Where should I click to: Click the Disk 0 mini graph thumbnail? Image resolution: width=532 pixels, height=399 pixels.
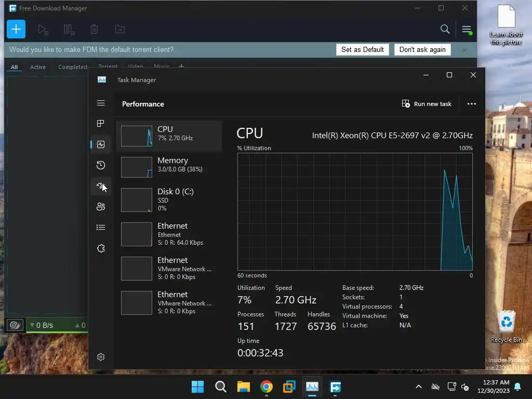pyautogui.click(x=137, y=200)
